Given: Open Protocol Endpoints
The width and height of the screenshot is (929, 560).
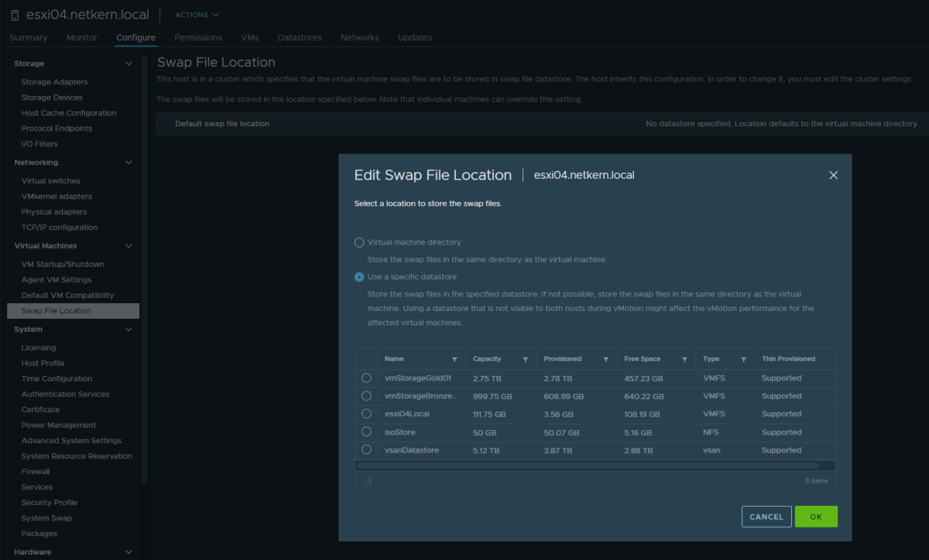Looking at the screenshot, I should point(57,128).
